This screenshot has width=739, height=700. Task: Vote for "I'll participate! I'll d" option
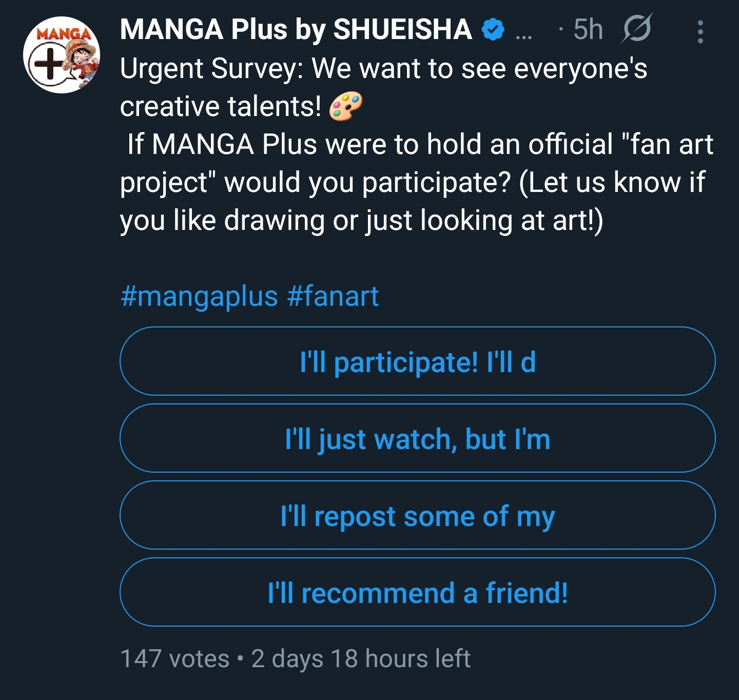point(417,361)
